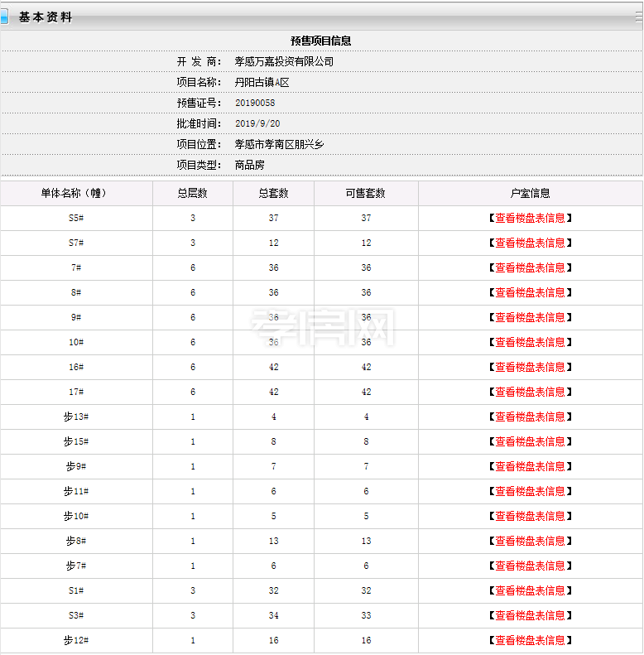View the unit table for building 8#
The height and width of the screenshot is (655, 644).
tap(530, 292)
